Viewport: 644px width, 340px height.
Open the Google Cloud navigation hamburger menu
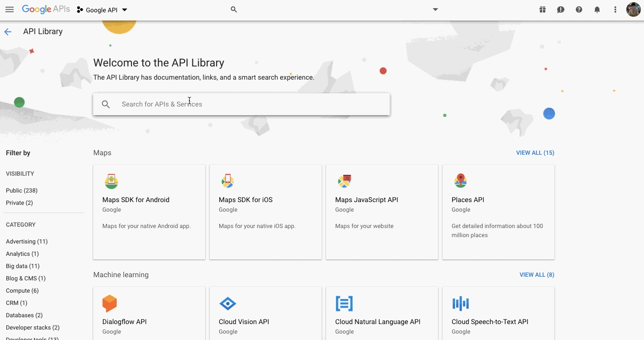(x=10, y=9)
